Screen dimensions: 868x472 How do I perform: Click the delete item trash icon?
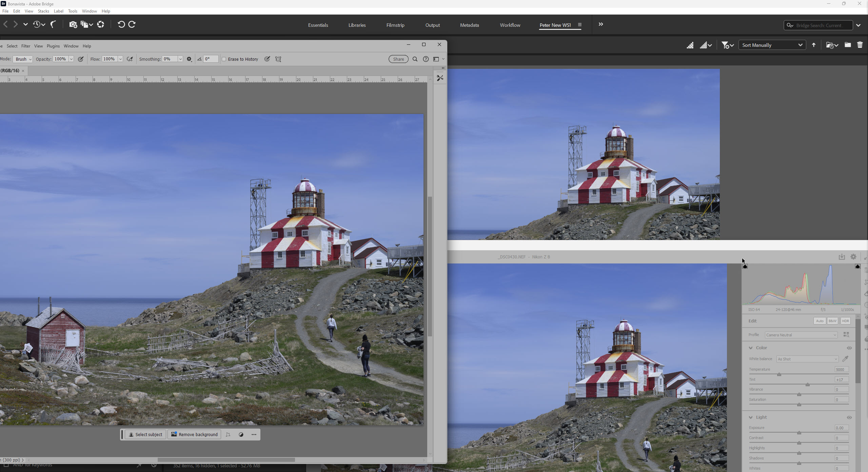(x=860, y=45)
